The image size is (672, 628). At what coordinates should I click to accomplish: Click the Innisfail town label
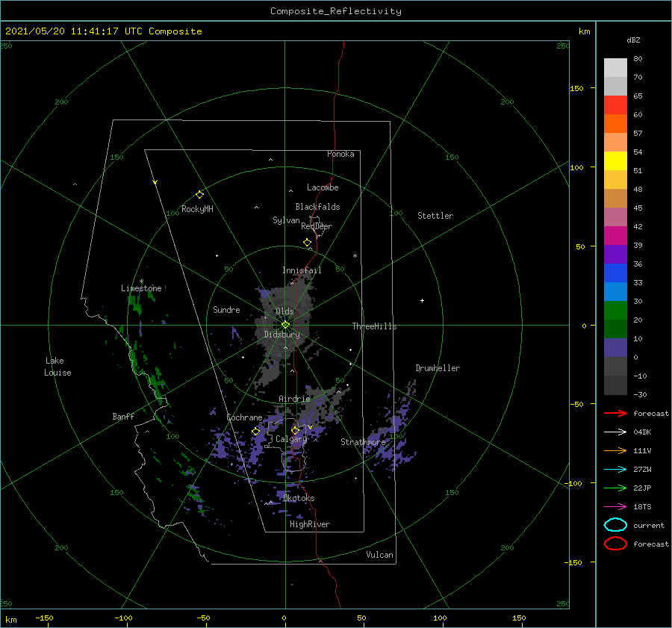tap(302, 270)
